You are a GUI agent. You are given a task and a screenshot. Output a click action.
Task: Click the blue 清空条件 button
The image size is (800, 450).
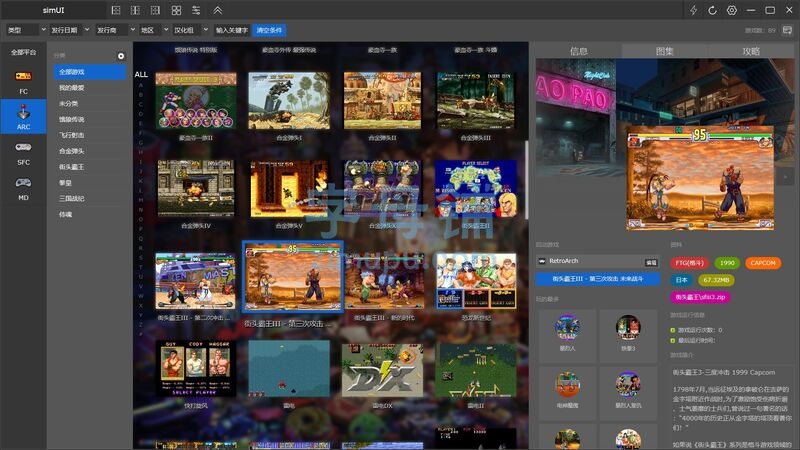tap(269, 30)
